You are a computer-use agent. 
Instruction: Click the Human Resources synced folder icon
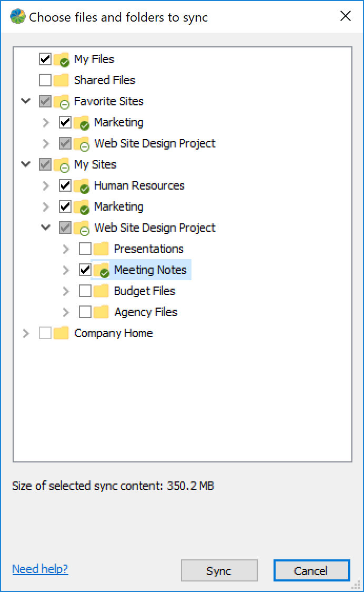click(x=82, y=186)
